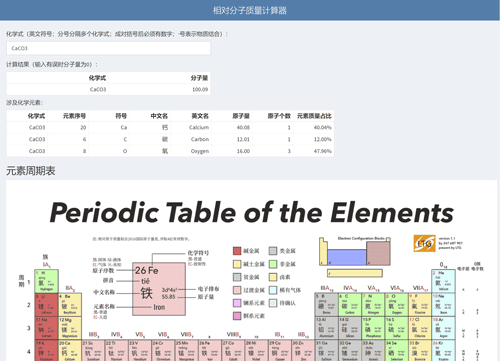
Task: Click the Magnesium element cell
Action: pos(70,328)
